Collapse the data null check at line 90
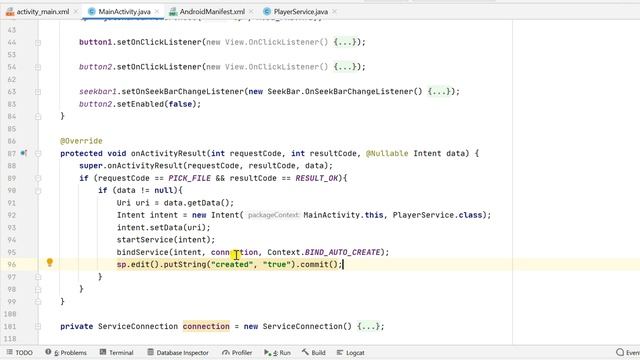 click(38, 191)
